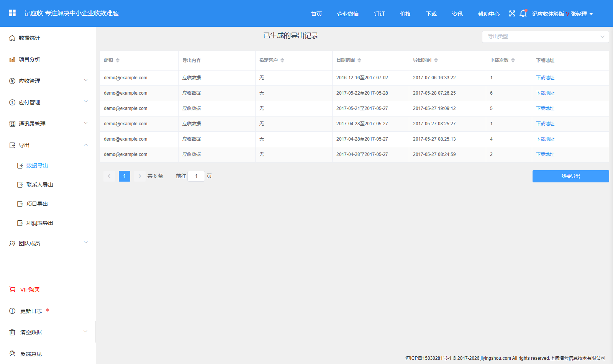Collapse the 导出 menu chevron
Viewport: 613px width, 364px height.
click(x=86, y=144)
